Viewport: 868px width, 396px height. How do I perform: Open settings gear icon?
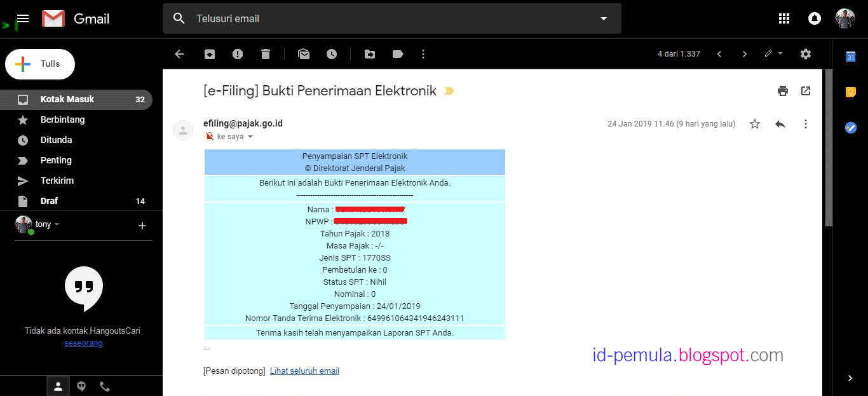pyautogui.click(x=806, y=54)
